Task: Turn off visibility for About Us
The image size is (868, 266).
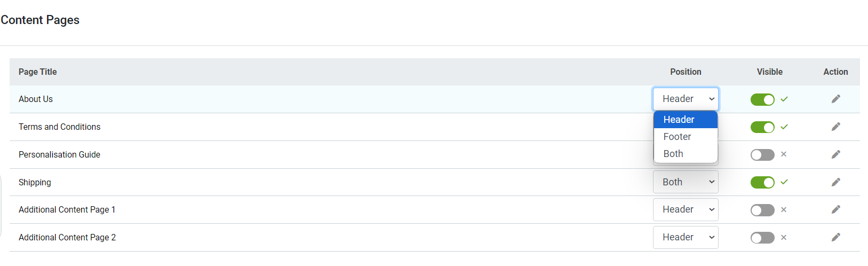Action: [x=762, y=99]
